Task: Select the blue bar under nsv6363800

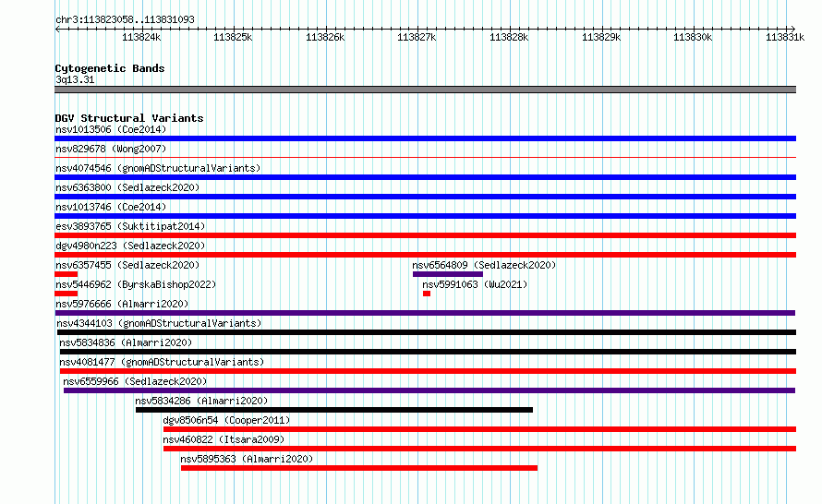Action: coord(425,197)
